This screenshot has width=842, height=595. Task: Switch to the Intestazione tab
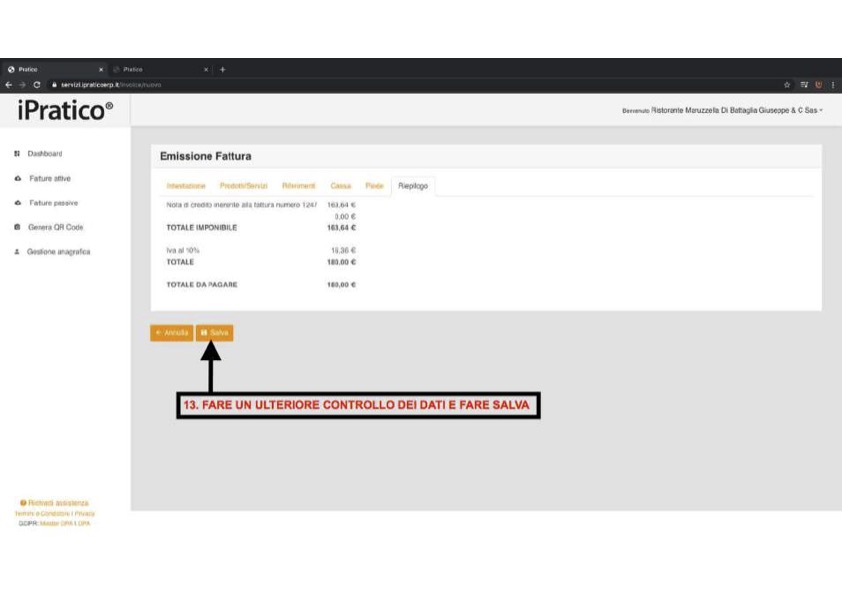pos(185,186)
